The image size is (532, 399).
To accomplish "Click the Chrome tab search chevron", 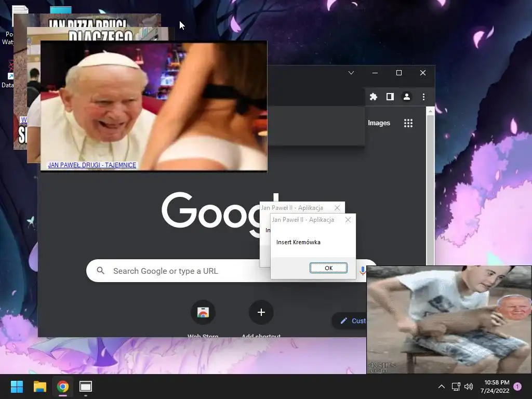I will click(x=351, y=73).
